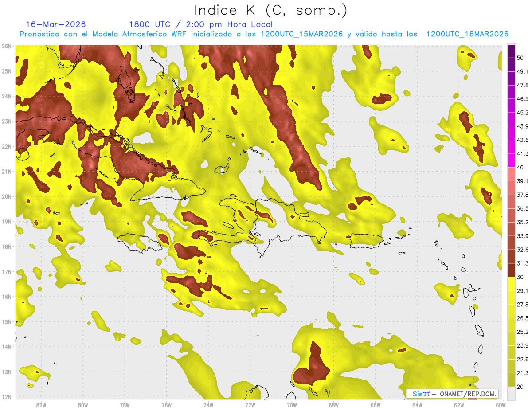532x411 pixels.
Task: Click the colorbar value '23.9'
Action: tap(522, 346)
